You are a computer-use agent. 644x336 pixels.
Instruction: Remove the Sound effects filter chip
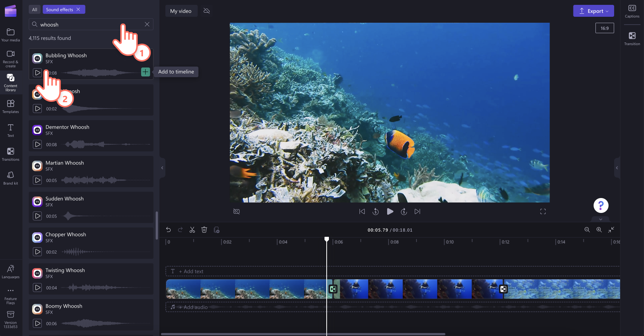pyautogui.click(x=78, y=9)
